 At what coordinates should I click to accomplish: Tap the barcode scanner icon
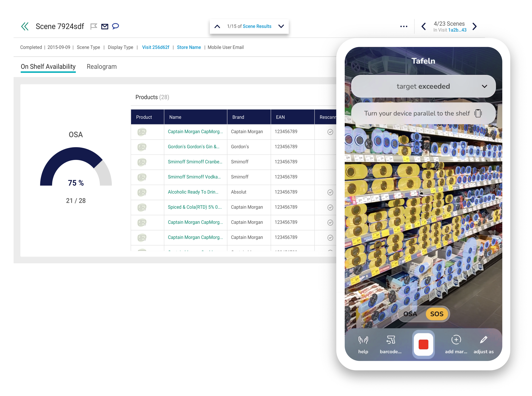pos(390,340)
